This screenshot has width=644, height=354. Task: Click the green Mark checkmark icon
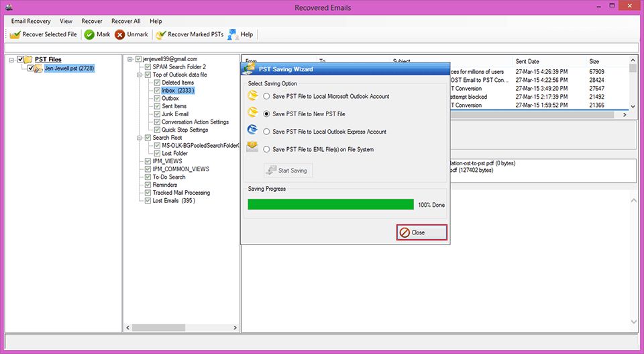(89, 35)
